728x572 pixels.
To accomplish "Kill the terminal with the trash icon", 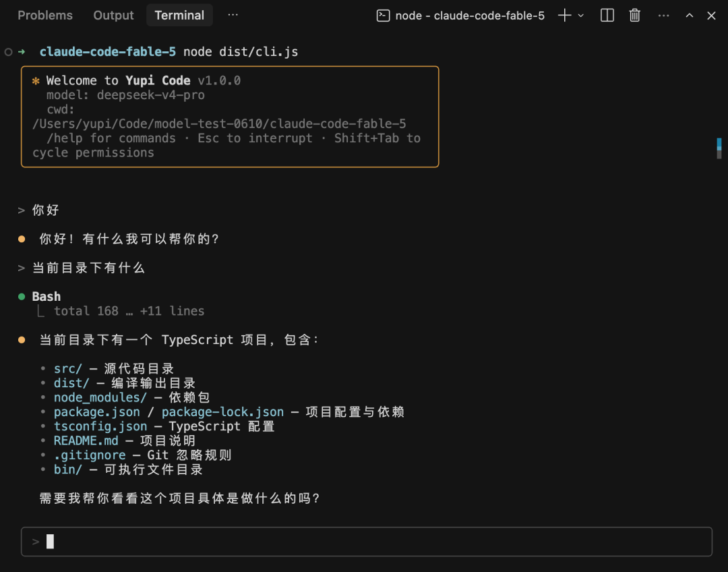I will [635, 16].
